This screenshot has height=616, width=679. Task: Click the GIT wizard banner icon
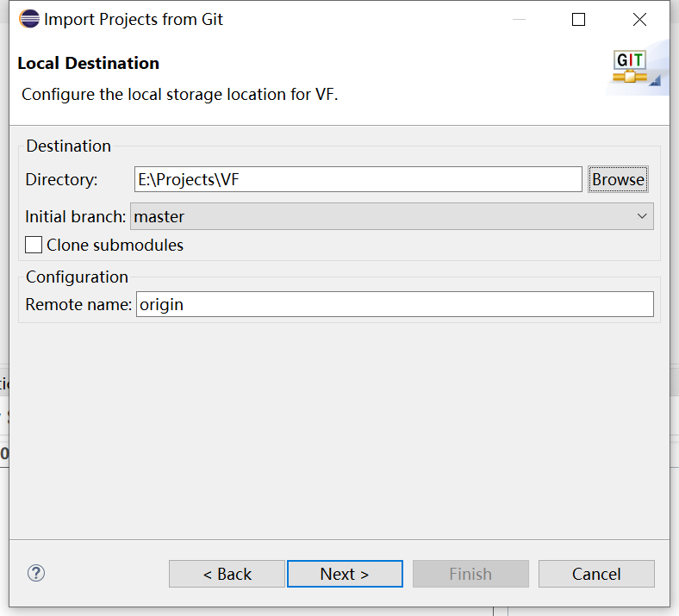tap(636, 67)
